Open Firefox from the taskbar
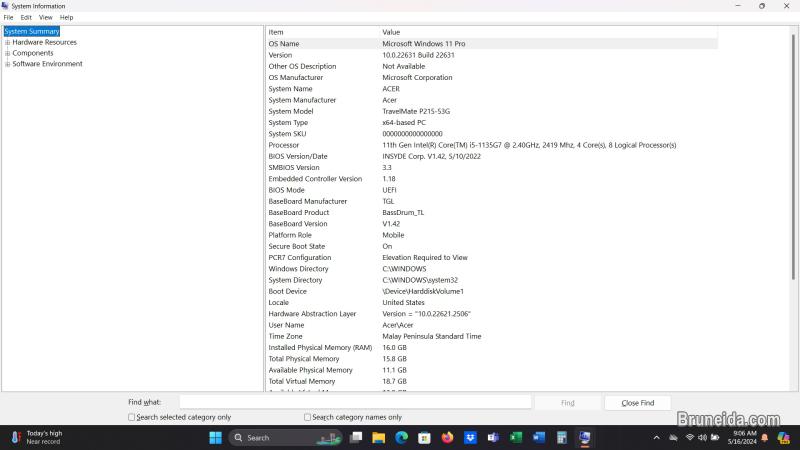The height and width of the screenshot is (450, 800). tap(447, 437)
